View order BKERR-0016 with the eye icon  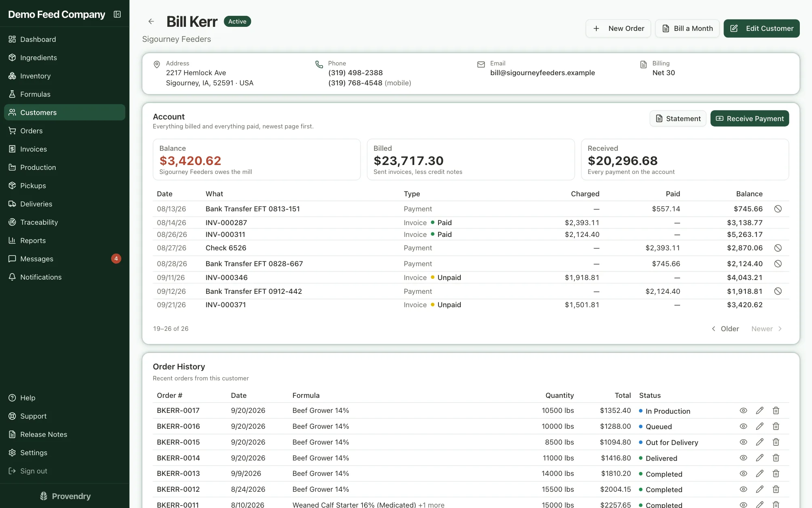[x=743, y=426]
